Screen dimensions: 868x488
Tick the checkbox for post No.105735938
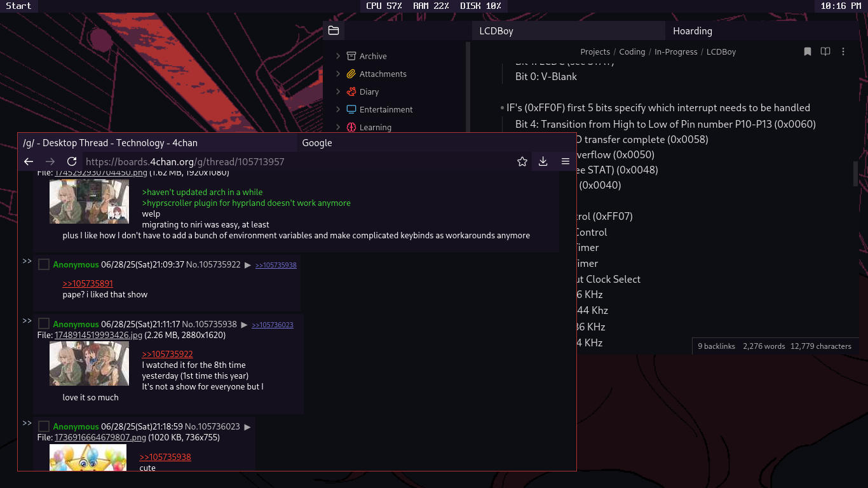[x=44, y=324]
